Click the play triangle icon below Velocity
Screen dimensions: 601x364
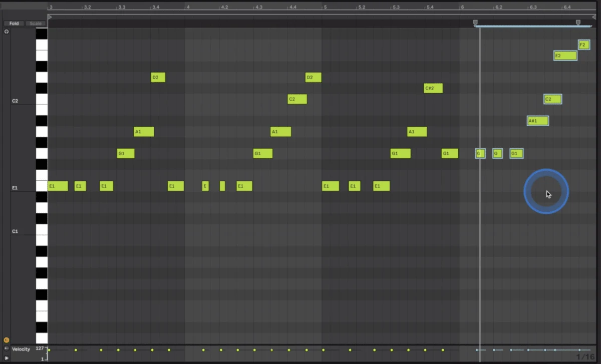6,357
